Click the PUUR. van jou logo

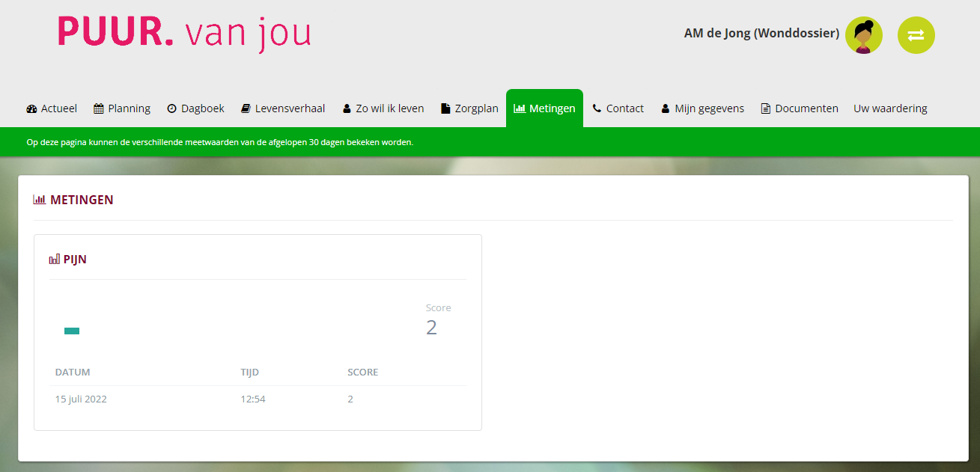point(184,34)
